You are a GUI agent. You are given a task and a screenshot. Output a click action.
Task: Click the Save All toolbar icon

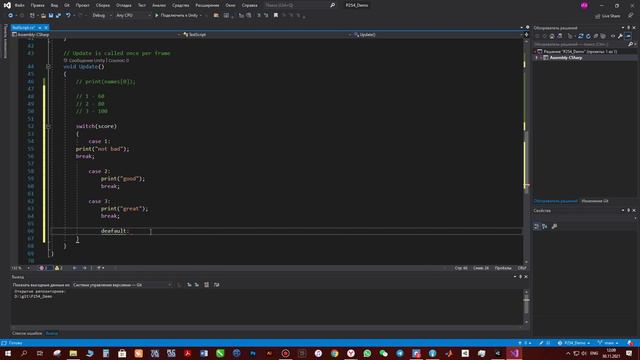(x=58, y=16)
